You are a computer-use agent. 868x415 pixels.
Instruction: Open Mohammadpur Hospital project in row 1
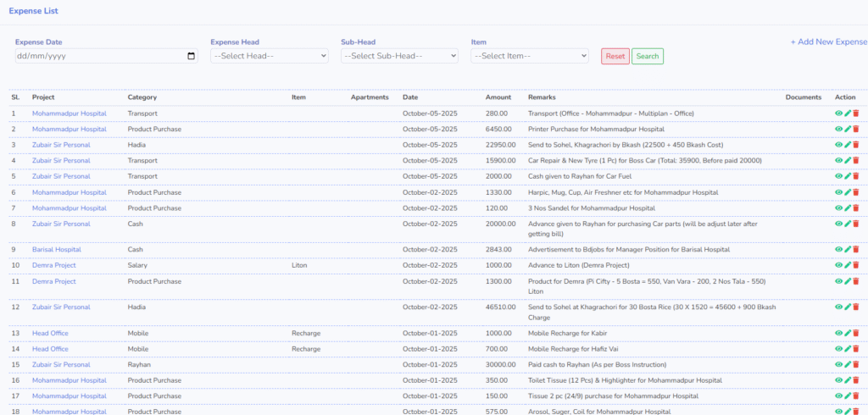tap(70, 113)
